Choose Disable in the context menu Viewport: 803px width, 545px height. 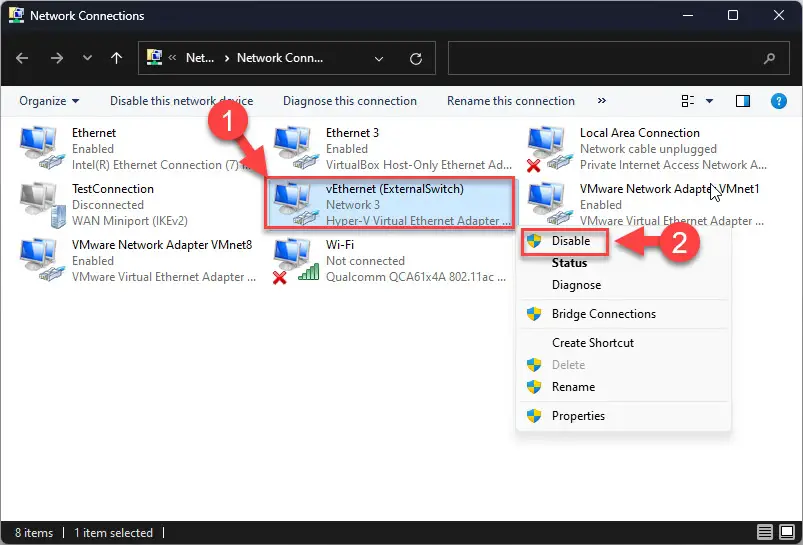(x=570, y=241)
